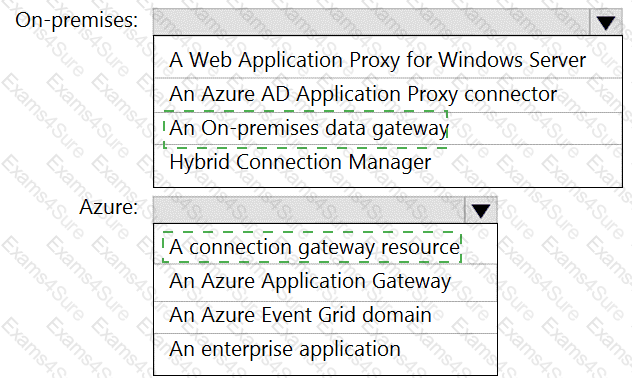Click the On-premises combo box field

click(371, 22)
